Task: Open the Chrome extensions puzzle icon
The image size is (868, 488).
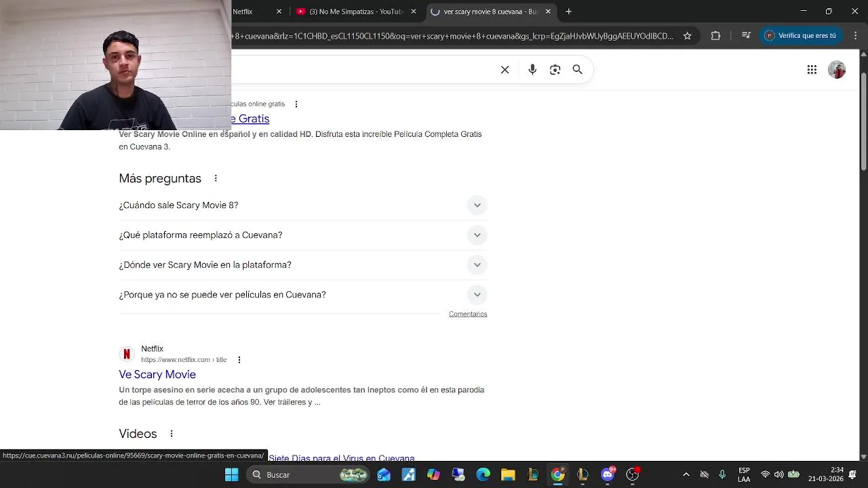Action: pyautogui.click(x=715, y=36)
